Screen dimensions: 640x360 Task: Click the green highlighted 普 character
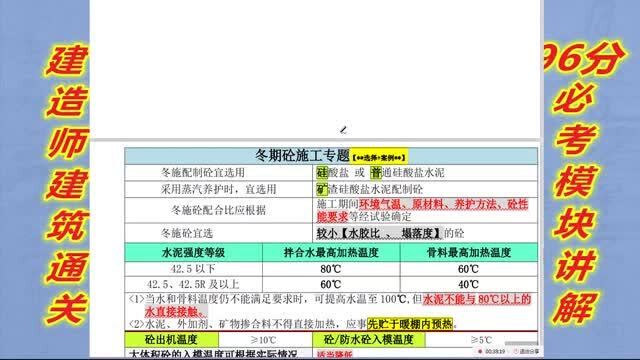point(376,173)
